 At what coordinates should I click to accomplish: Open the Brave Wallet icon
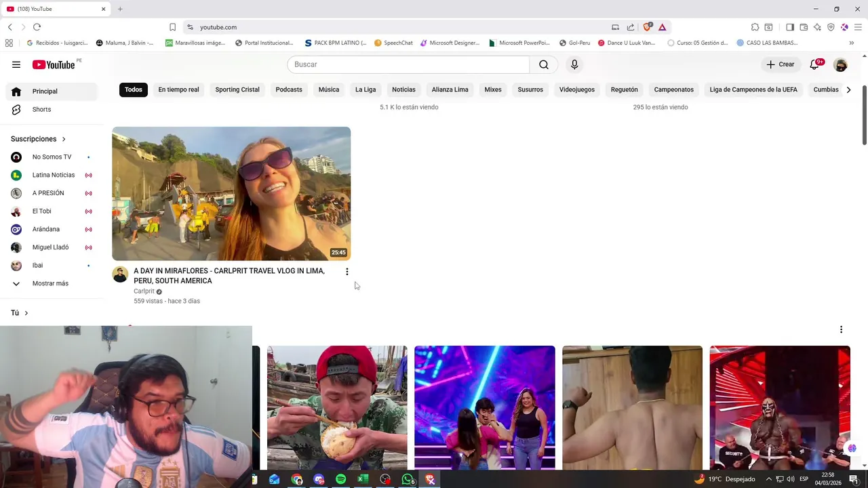(804, 27)
